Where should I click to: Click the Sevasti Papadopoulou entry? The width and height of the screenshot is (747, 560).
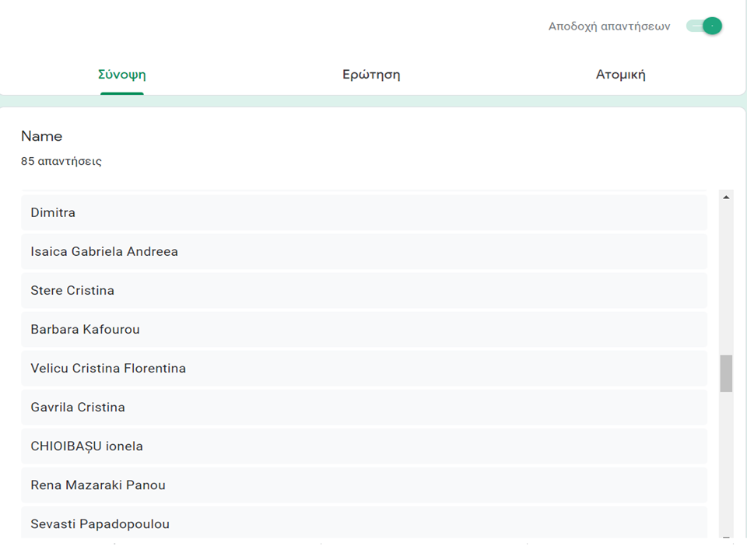click(364, 523)
